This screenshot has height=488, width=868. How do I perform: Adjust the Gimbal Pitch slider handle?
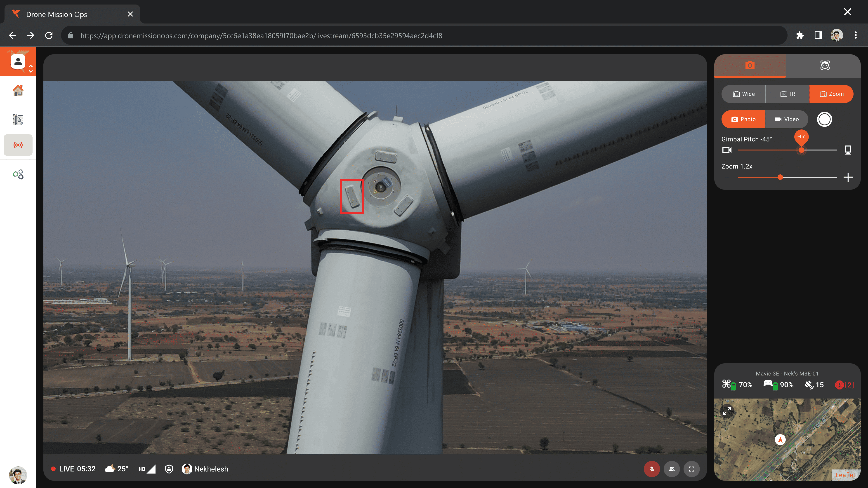tap(801, 150)
